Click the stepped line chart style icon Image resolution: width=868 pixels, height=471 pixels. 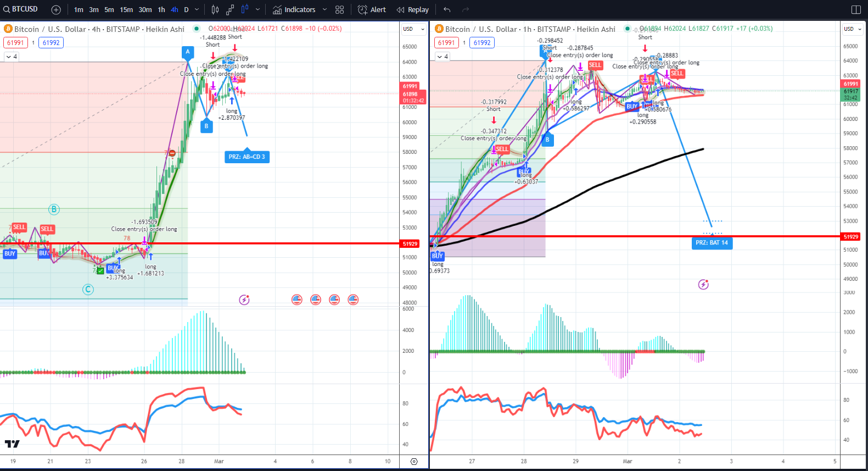coord(230,9)
